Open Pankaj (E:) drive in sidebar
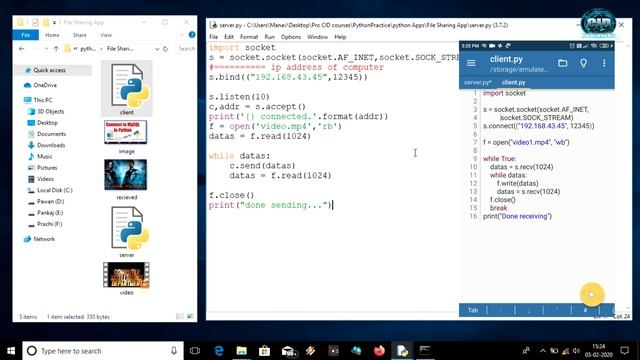The image size is (640, 360). point(50,212)
